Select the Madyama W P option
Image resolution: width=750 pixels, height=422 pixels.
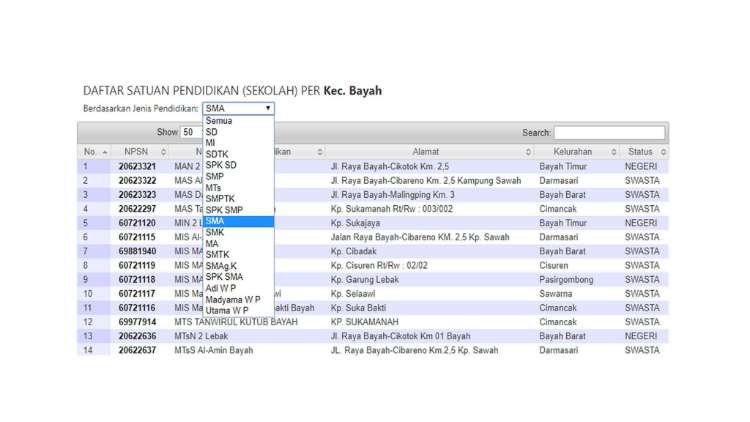pos(232,299)
